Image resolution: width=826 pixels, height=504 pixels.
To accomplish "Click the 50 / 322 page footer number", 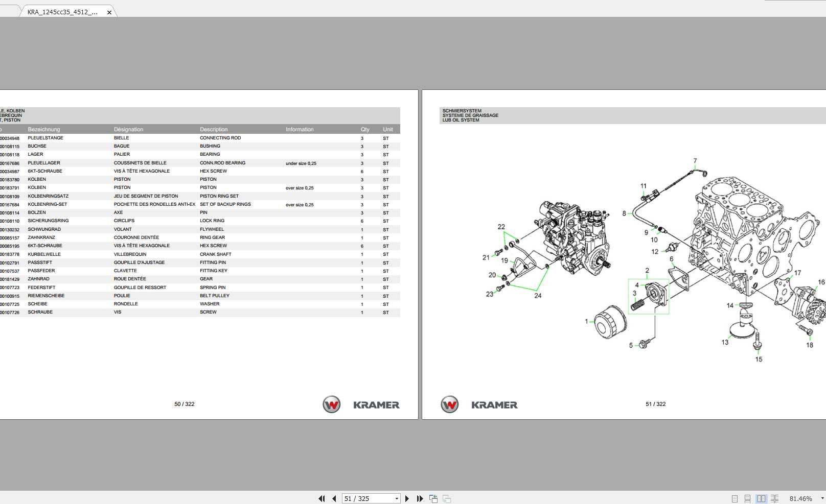I will pos(185,404).
